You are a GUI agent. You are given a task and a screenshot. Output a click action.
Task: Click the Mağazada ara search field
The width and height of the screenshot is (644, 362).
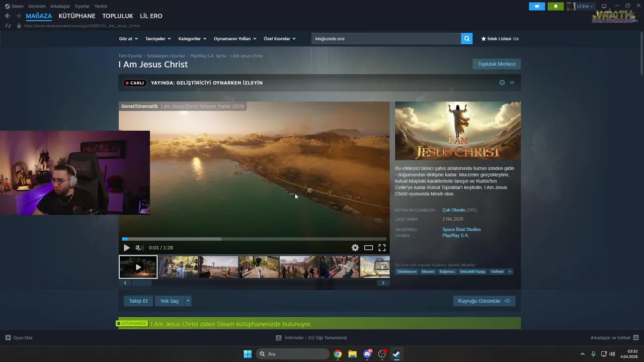point(386,39)
